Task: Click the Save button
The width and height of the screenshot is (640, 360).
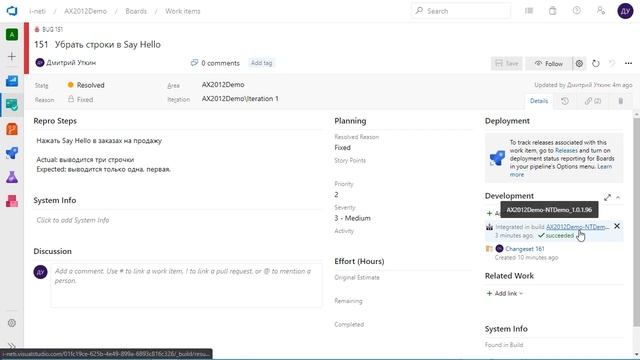Action: (x=507, y=63)
